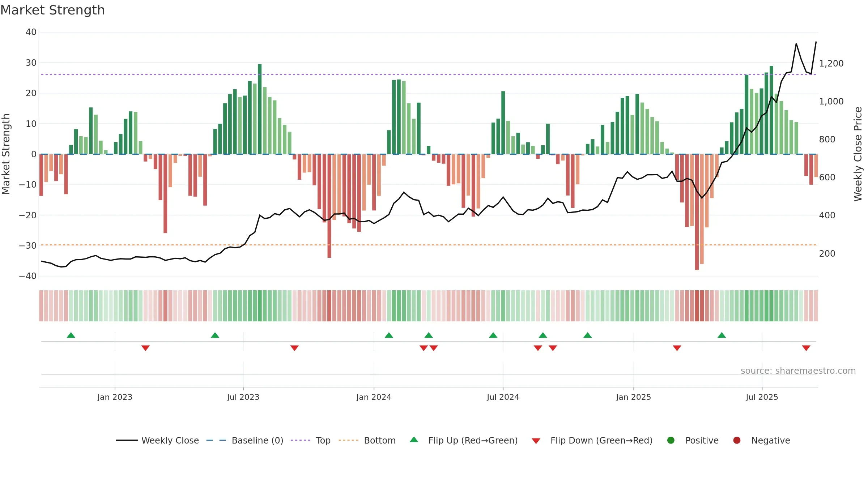This screenshot has width=868, height=488.
Task: Click the flip-down marker after Jan 2025
Action: [677, 348]
